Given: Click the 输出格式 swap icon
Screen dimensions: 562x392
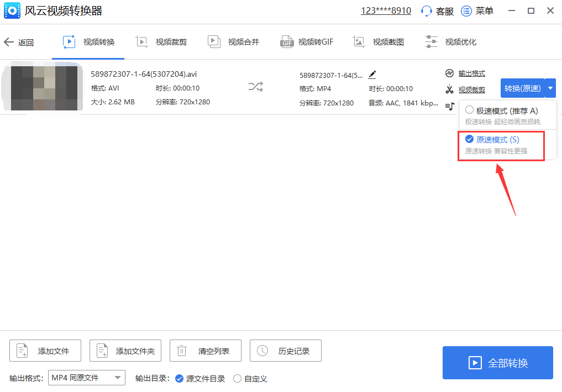Looking at the screenshot, I should pyautogui.click(x=449, y=73).
